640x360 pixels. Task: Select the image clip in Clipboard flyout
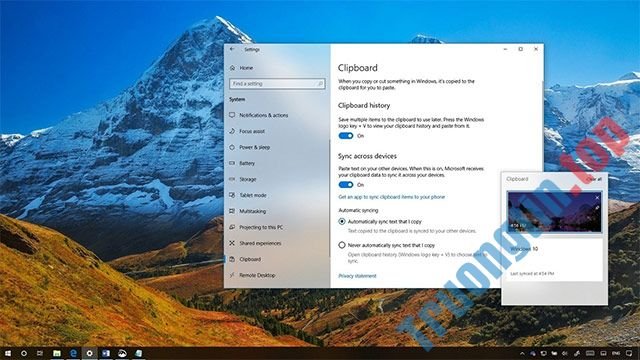(x=554, y=212)
